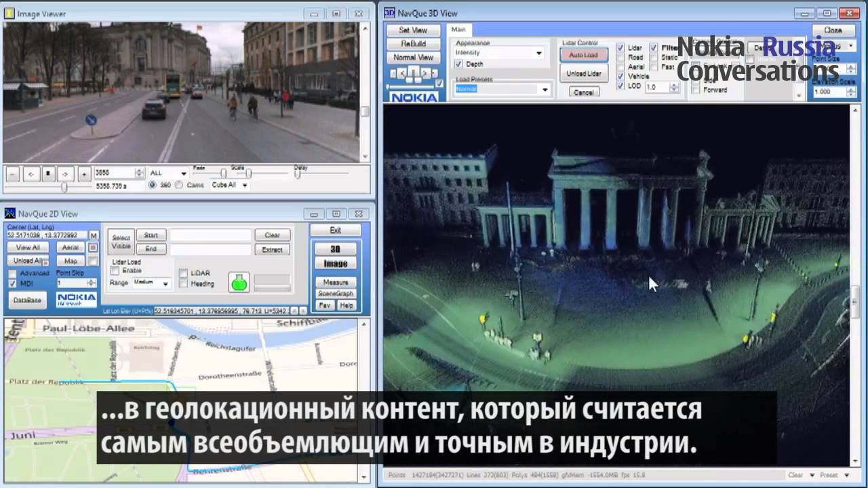Check the LiDAR checkbox in 2D View
This screenshot has width=868, height=488.
pyautogui.click(x=183, y=273)
